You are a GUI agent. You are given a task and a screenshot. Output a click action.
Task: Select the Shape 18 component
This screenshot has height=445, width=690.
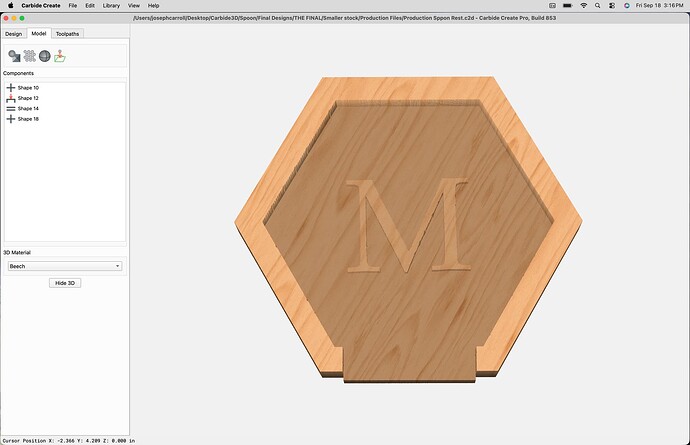[28, 119]
